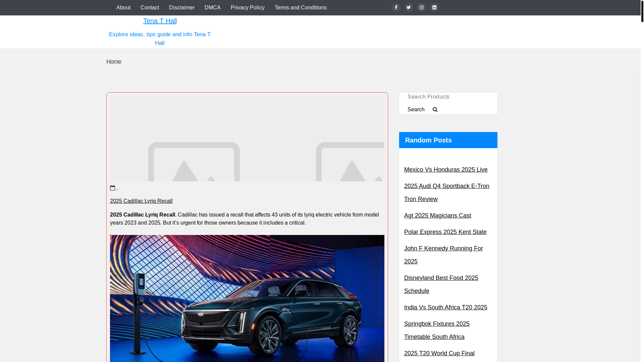This screenshot has width=644, height=362.
Task: Open the Contact menu item
Action: coord(150,7)
